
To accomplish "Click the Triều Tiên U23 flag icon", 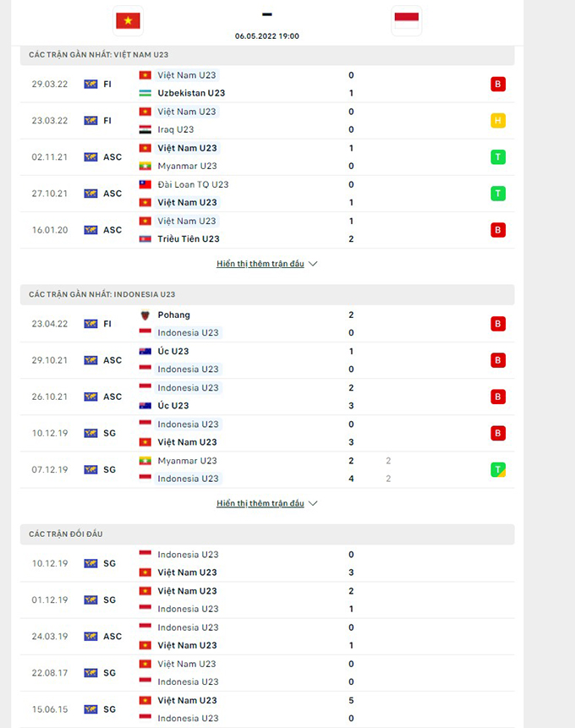I will pyautogui.click(x=145, y=239).
